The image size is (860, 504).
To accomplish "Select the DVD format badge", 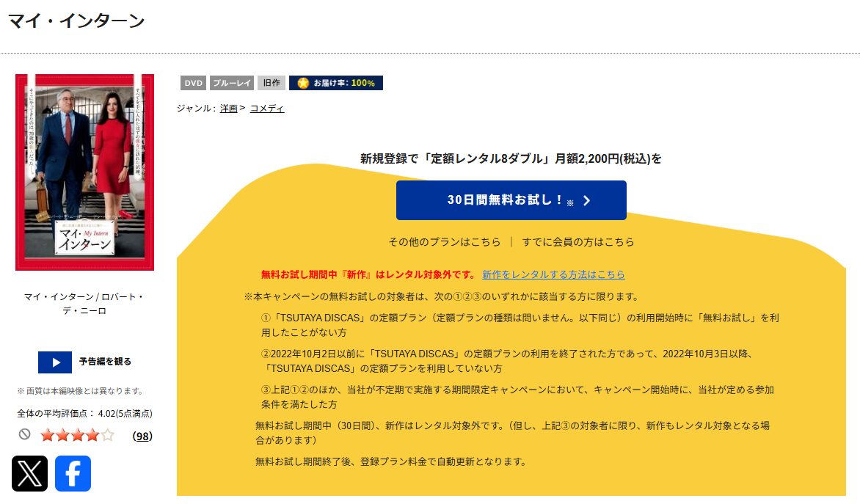I will click(193, 83).
